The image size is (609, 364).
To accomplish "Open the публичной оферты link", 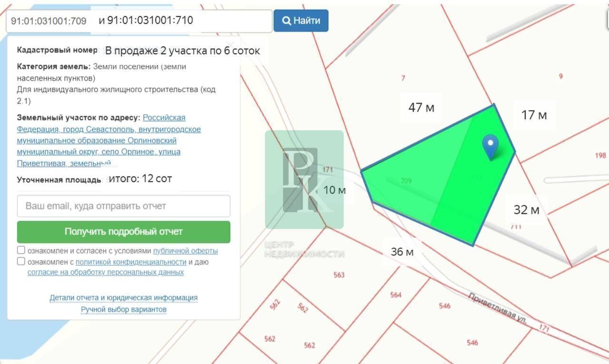I will [x=186, y=250].
